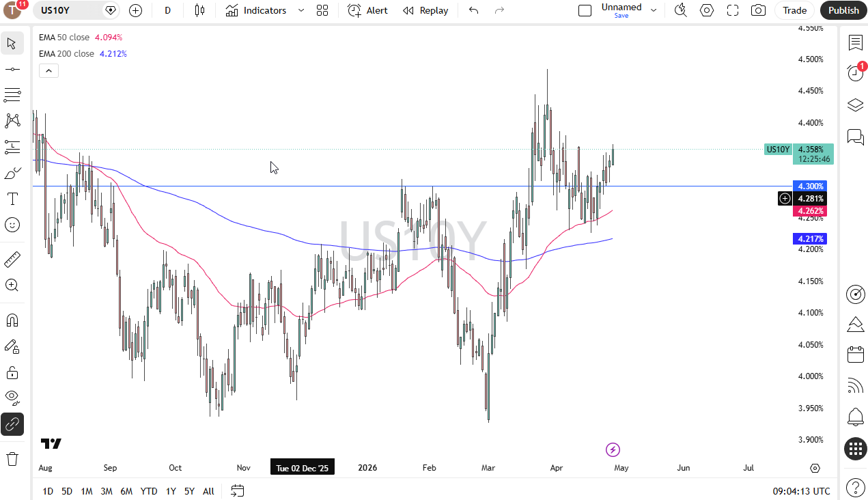The height and width of the screenshot is (500, 868).
Task: Open the Indicators dialog
Action: 256,10
